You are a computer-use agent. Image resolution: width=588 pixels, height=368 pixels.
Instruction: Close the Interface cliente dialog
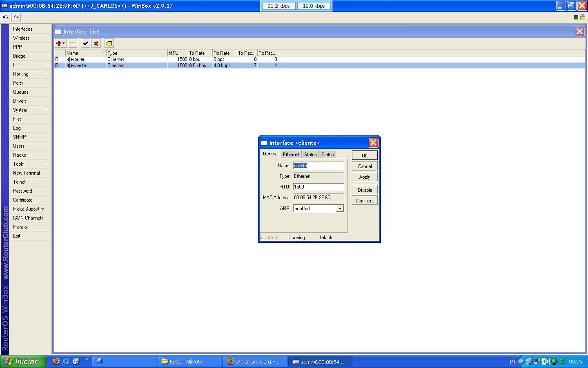point(373,143)
